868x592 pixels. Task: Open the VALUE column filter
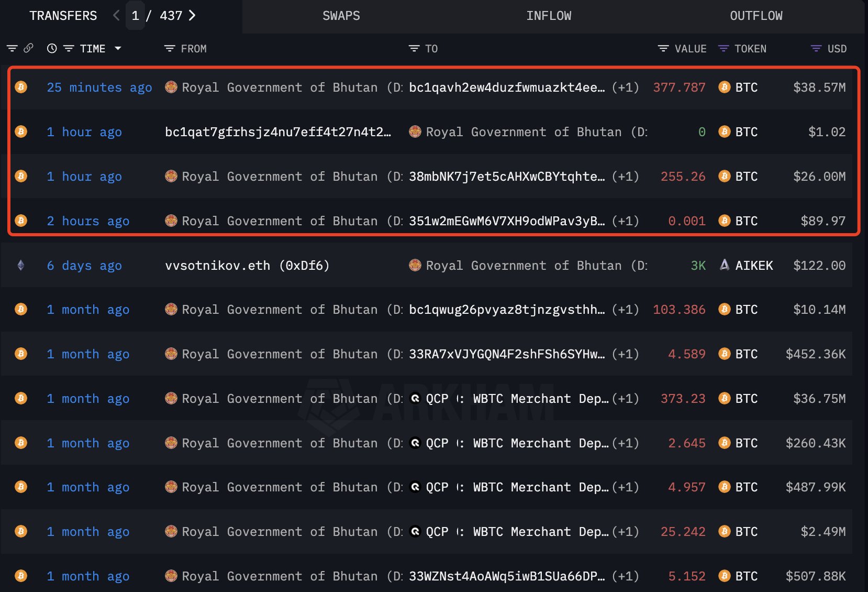point(663,48)
